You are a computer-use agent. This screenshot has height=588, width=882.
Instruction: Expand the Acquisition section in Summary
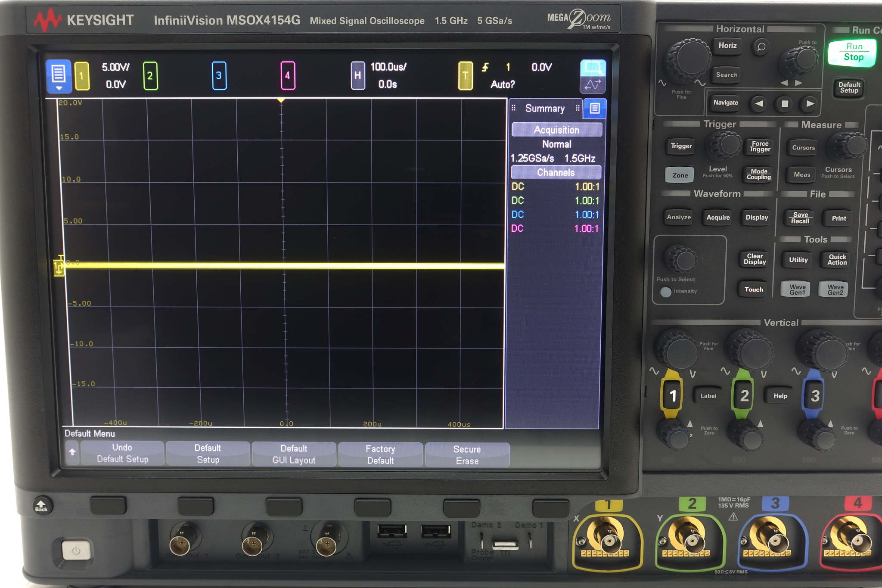tap(557, 130)
